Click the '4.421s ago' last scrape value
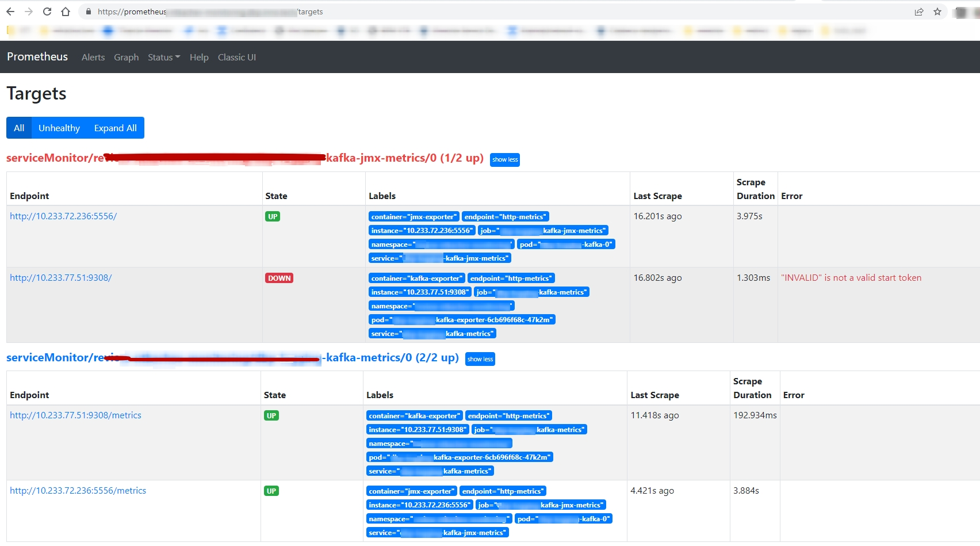Image resolution: width=980 pixels, height=546 pixels. 652,491
